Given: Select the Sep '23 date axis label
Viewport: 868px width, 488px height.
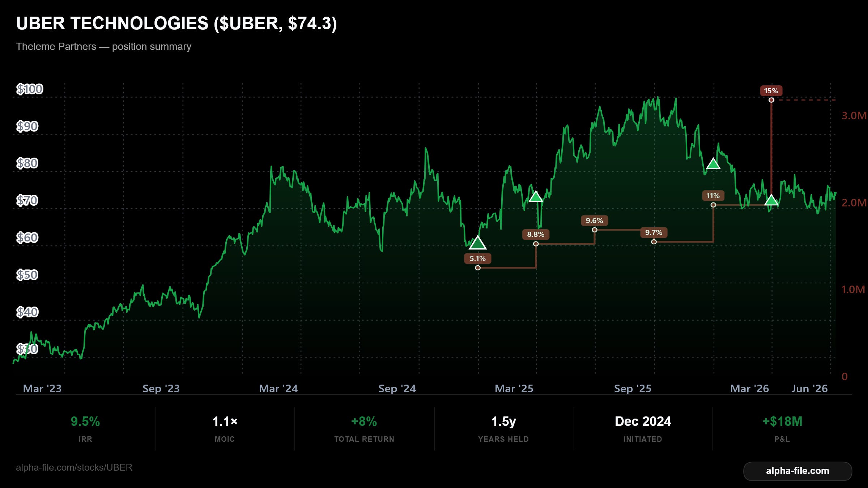Looking at the screenshot, I should 161,389.
